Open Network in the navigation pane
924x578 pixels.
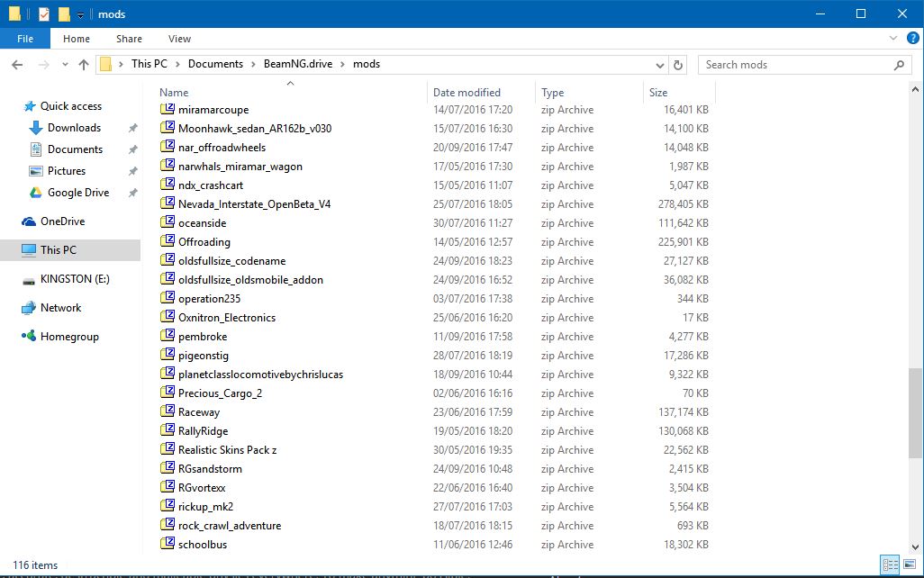pyautogui.click(x=60, y=308)
